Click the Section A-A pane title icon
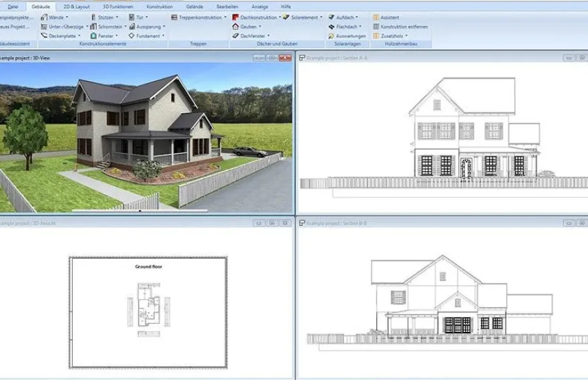 (x=302, y=58)
